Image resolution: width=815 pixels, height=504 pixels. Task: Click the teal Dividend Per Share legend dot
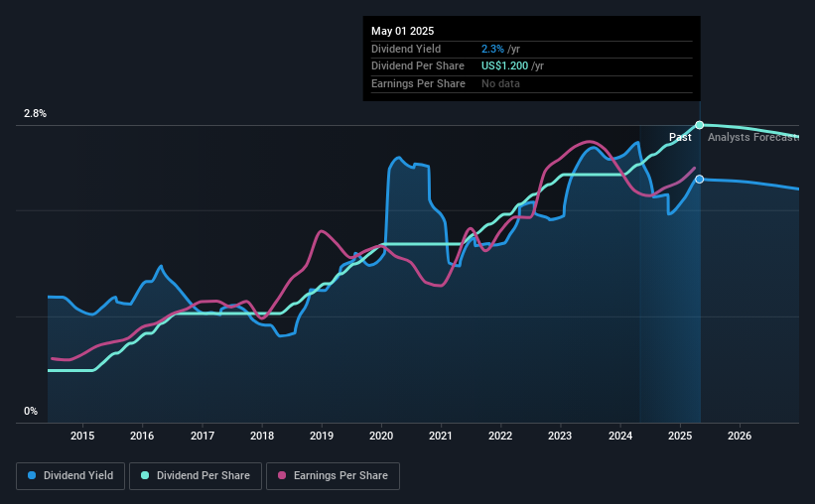coord(145,475)
